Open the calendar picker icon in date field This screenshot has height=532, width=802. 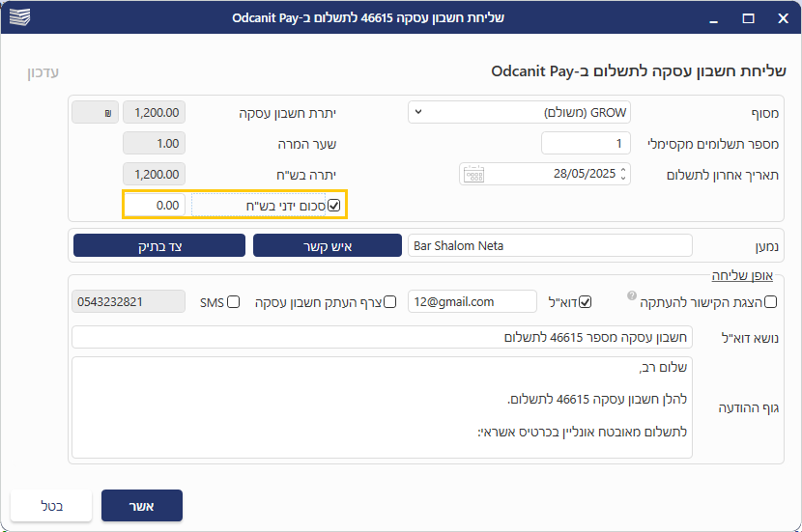coord(473,175)
